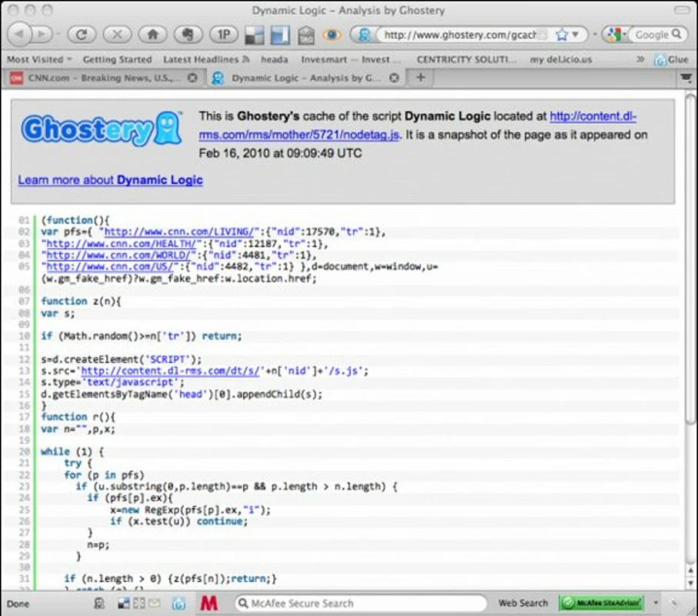Open the Most Visited bookmarks dropdown
This screenshot has height=616, width=698.
point(39,59)
